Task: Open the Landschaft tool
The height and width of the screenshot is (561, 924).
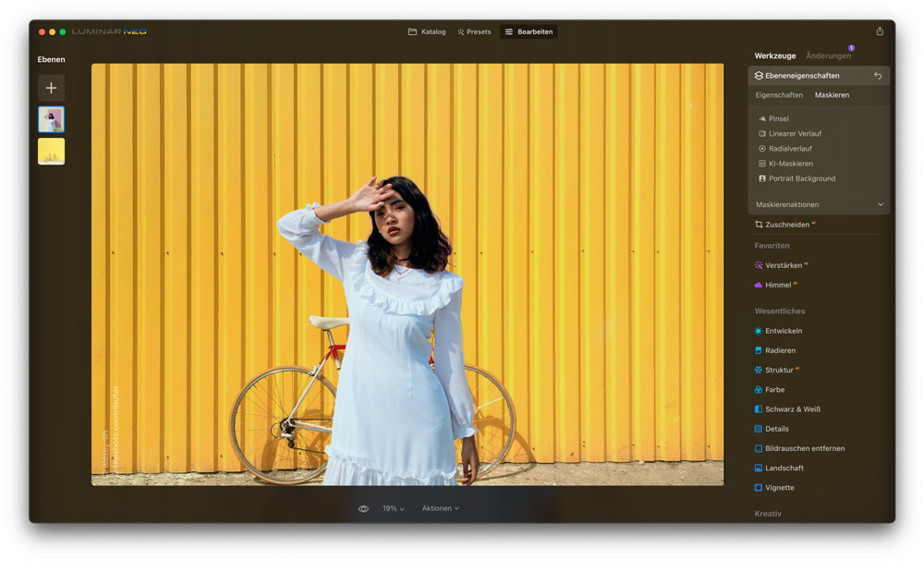Action: click(779, 468)
